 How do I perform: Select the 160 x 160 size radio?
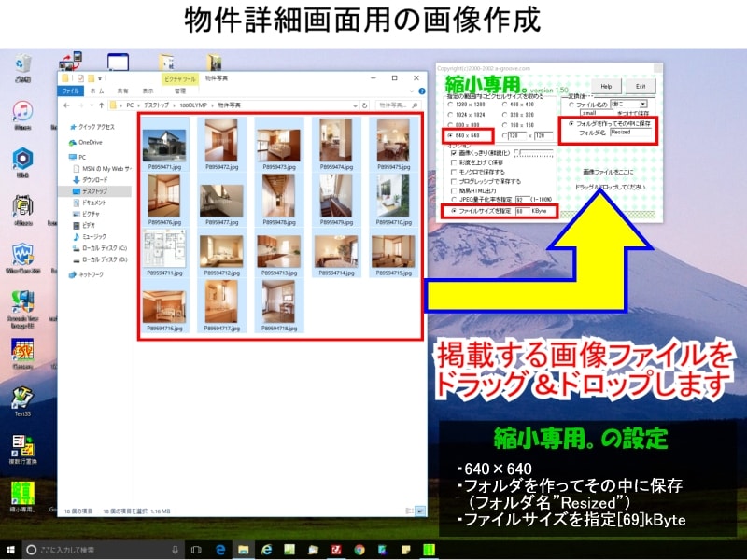pyautogui.click(x=505, y=125)
